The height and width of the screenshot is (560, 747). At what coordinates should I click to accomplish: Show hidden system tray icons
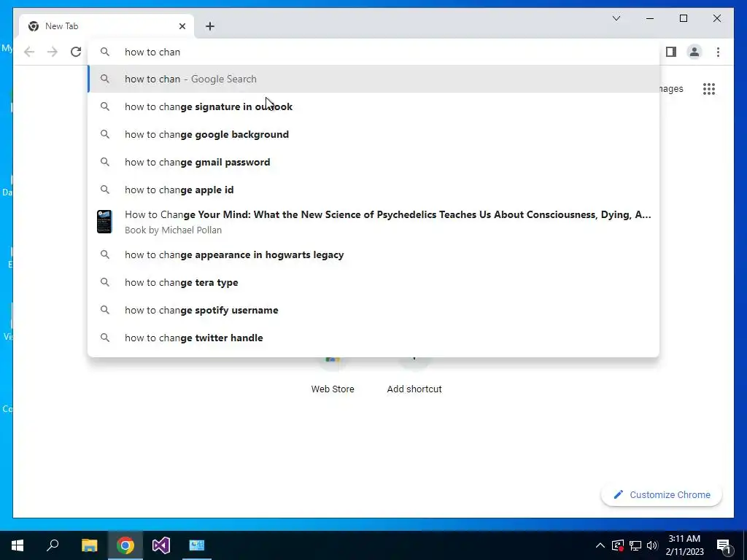[x=600, y=545]
